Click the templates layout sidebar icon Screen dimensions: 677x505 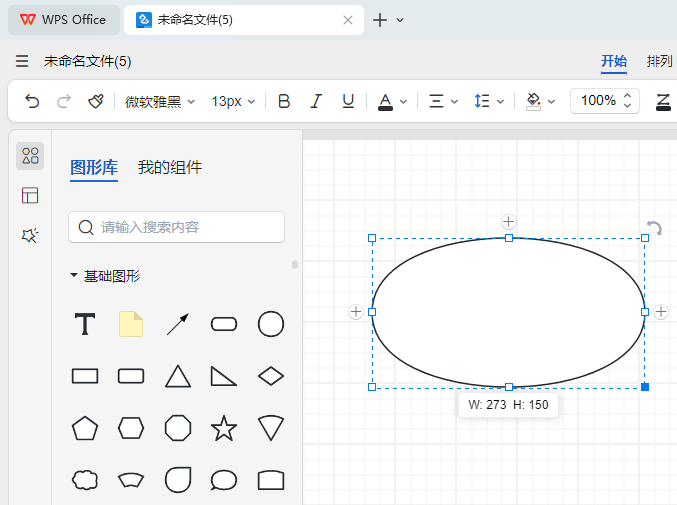(x=30, y=196)
